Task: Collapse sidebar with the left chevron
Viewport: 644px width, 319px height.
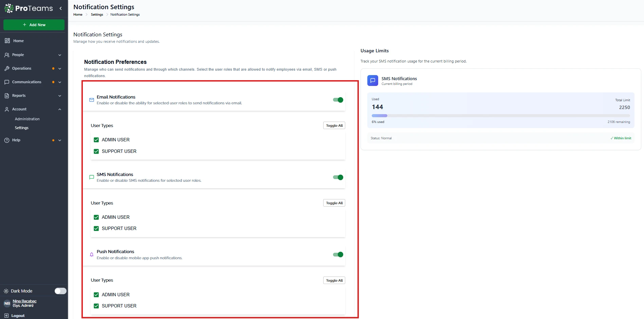Action: point(61,8)
